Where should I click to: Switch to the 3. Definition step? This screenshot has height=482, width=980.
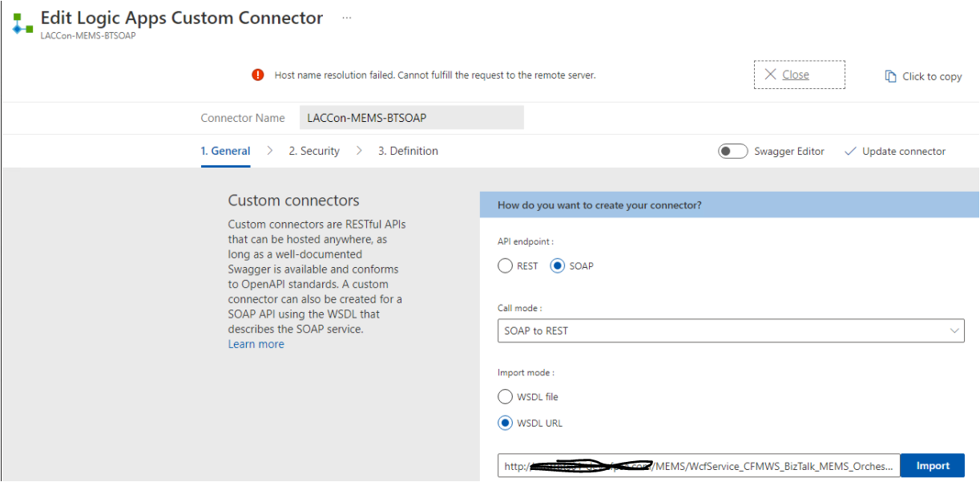pos(407,151)
